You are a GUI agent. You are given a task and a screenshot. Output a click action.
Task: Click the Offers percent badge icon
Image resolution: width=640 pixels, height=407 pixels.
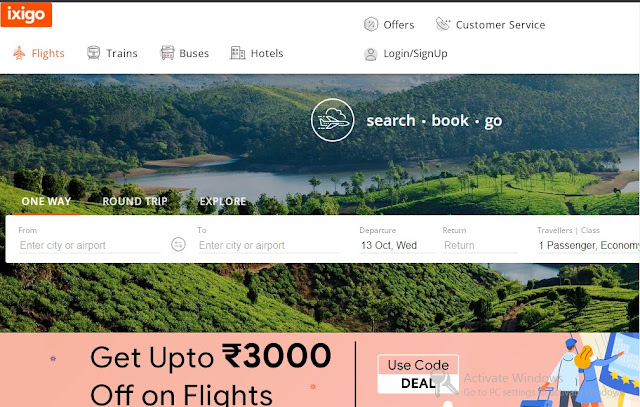tap(371, 24)
